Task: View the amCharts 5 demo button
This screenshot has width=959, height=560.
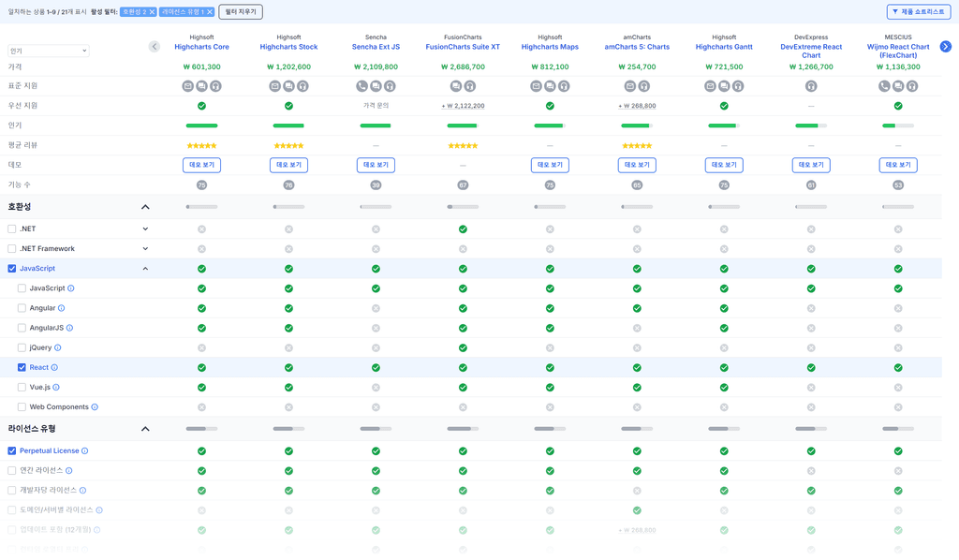Action: (x=637, y=165)
